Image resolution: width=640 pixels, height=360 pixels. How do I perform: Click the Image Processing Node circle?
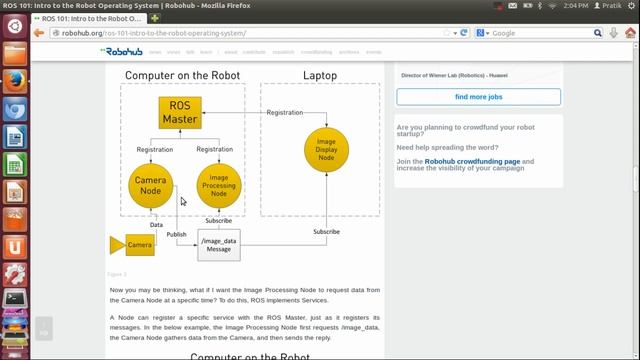(x=219, y=186)
